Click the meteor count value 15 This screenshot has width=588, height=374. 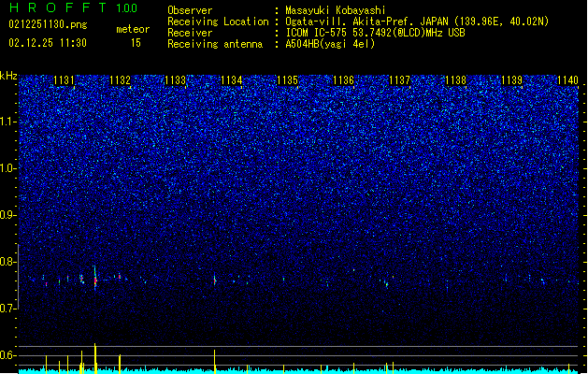click(136, 43)
